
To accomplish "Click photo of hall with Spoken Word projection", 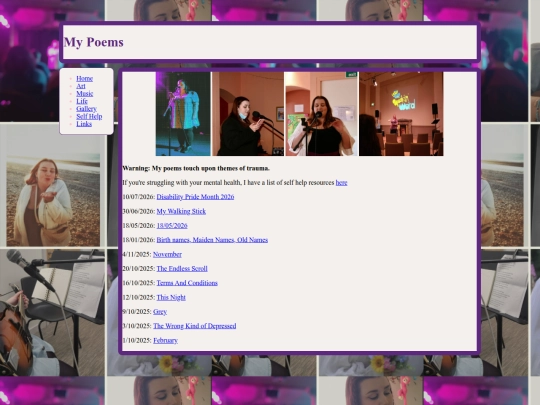I will (401, 114).
